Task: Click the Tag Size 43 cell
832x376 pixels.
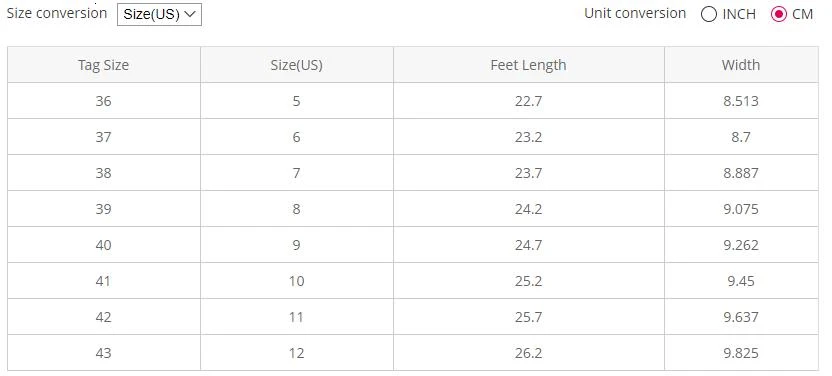Action: [x=104, y=353]
